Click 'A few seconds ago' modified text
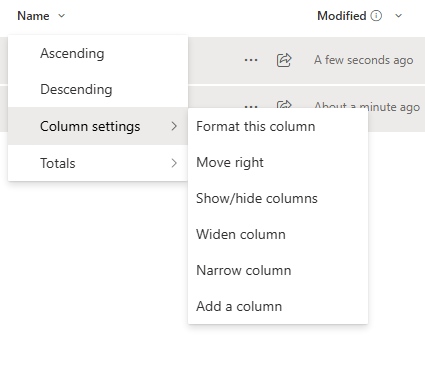425x388 pixels. [x=363, y=60]
